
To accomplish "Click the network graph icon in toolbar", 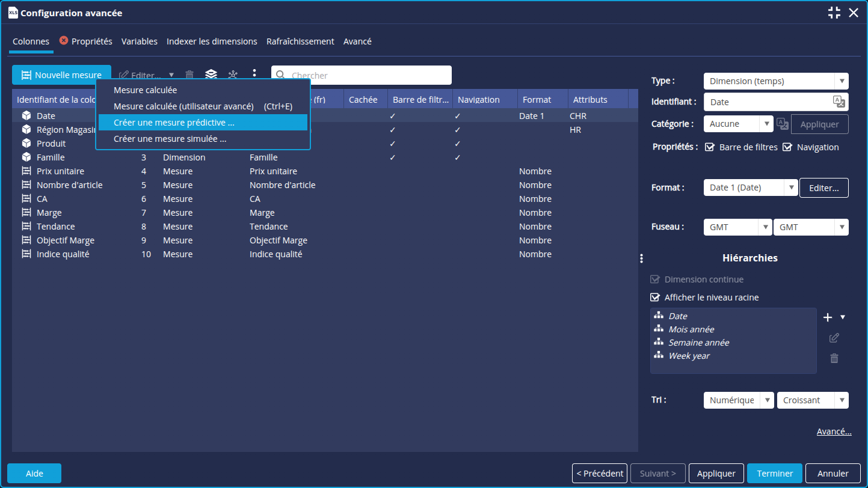I will pyautogui.click(x=233, y=75).
